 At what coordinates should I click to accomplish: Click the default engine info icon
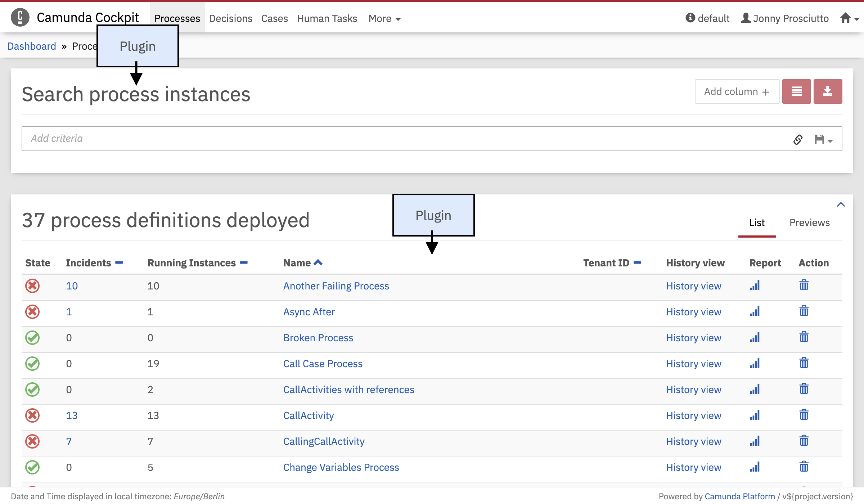(x=690, y=18)
